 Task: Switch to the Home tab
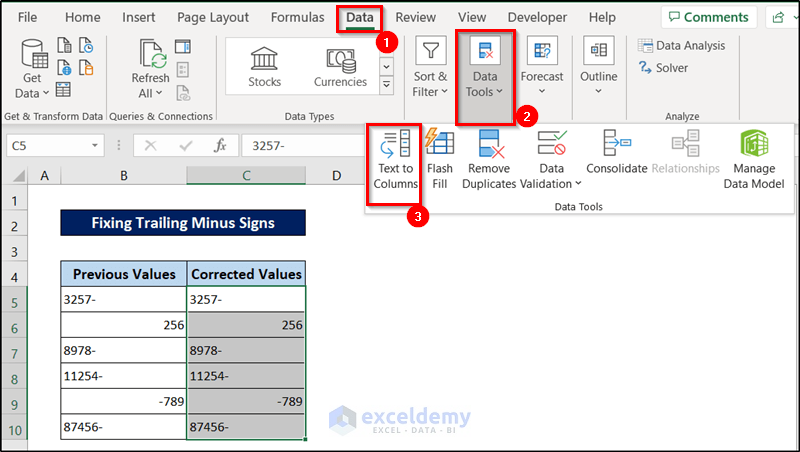[x=83, y=17]
